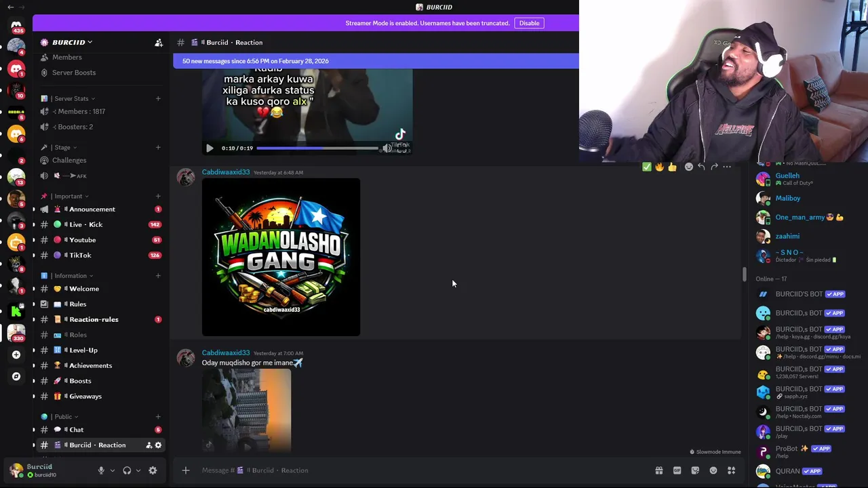This screenshot has width=868, height=488.
Task: Open input device options dropdown arrow
Action: point(113,470)
